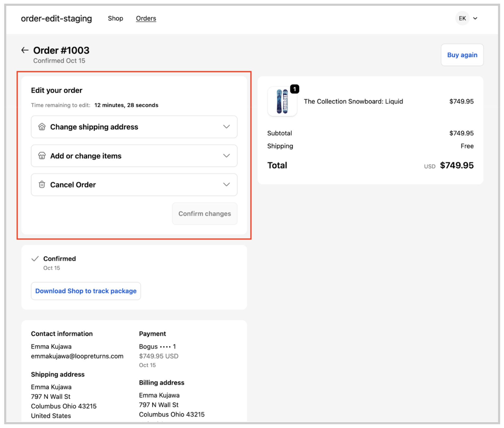Open the account dropdown arrow beside EK
Screen dimensions: 504x428
(475, 18)
